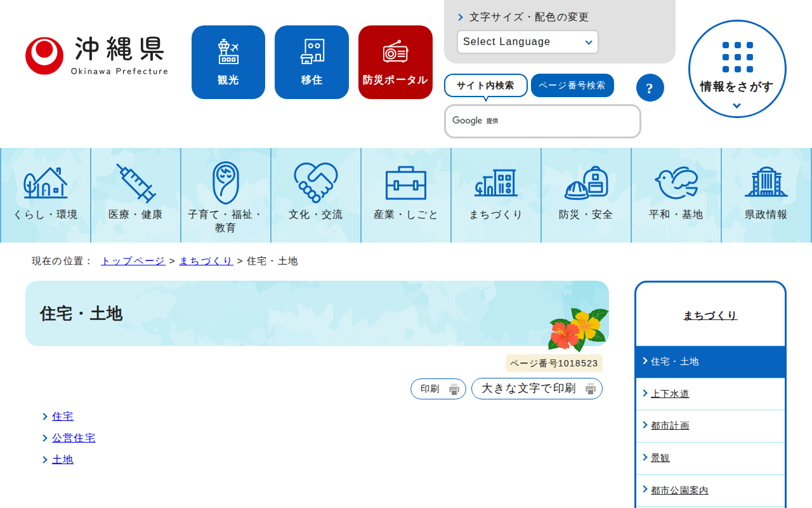This screenshot has height=508, width=812.
Task: Select 景観 in the sidebar menu
Action: [710, 458]
